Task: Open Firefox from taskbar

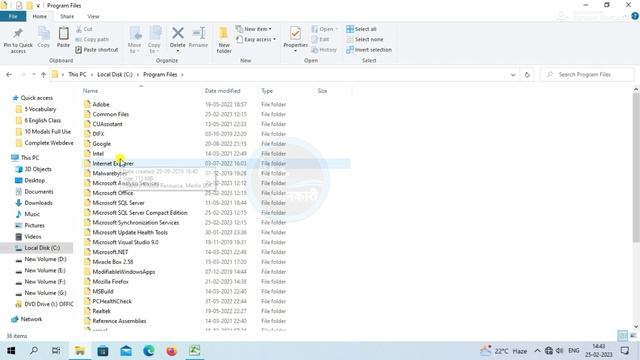Action: point(171,351)
